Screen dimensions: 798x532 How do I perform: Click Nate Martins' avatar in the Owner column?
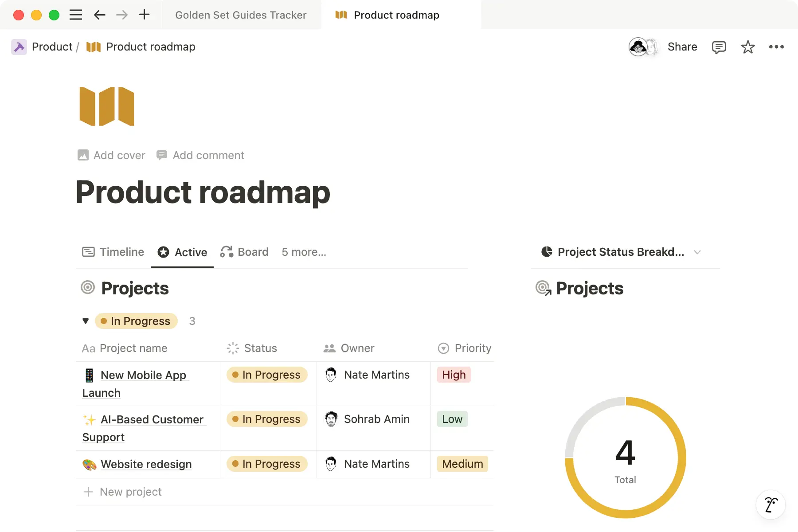pyautogui.click(x=330, y=375)
